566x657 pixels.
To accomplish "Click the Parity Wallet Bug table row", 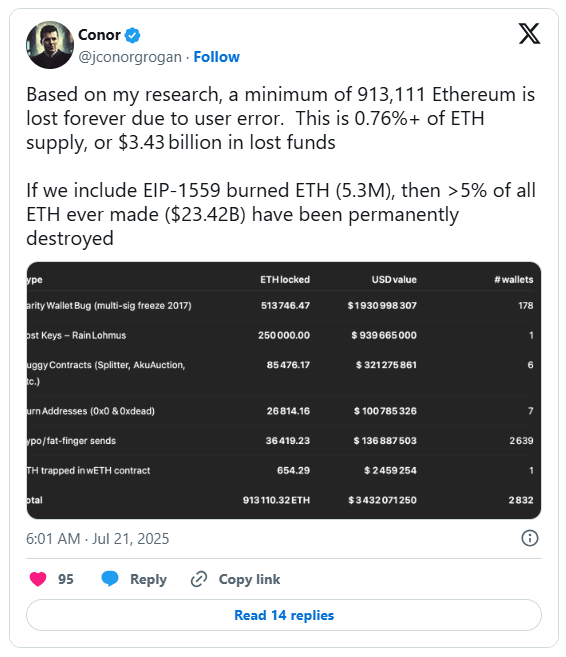I will tap(284, 306).
